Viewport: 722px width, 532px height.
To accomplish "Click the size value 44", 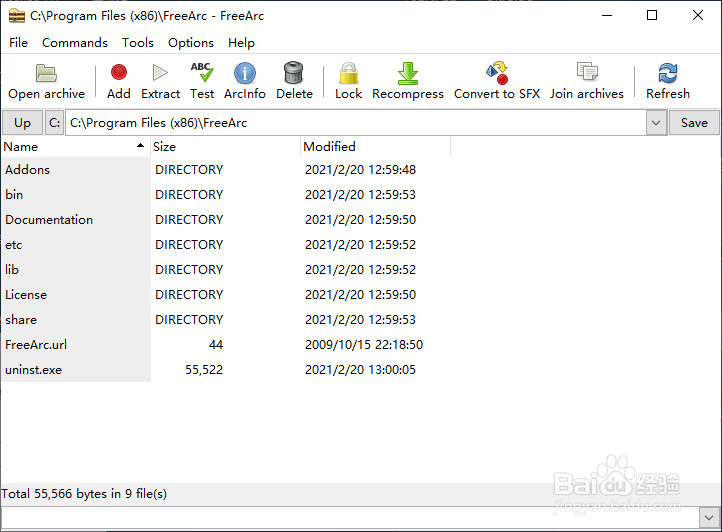I will 215,345.
